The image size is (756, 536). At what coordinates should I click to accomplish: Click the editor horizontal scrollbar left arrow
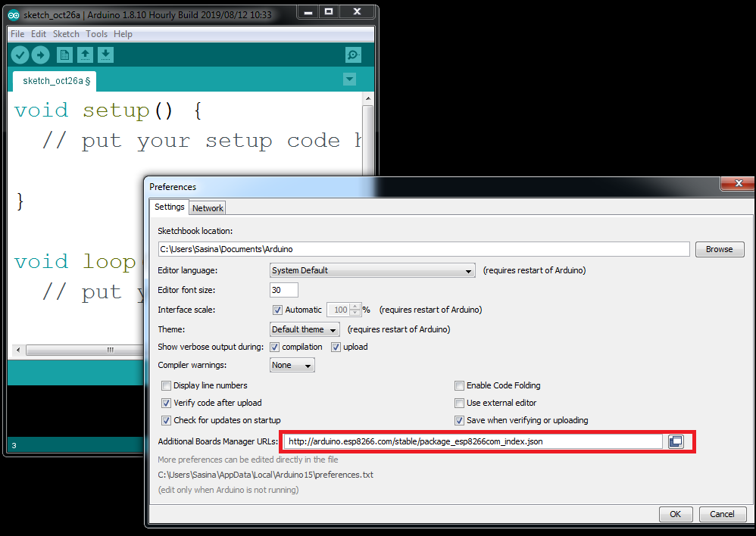(x=18, y=350)
